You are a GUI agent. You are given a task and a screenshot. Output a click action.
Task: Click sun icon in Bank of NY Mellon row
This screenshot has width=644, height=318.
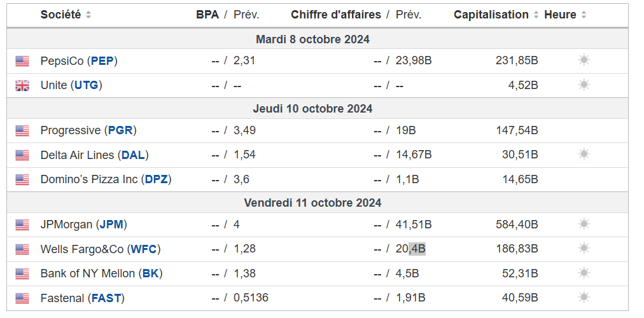[584, 273]
